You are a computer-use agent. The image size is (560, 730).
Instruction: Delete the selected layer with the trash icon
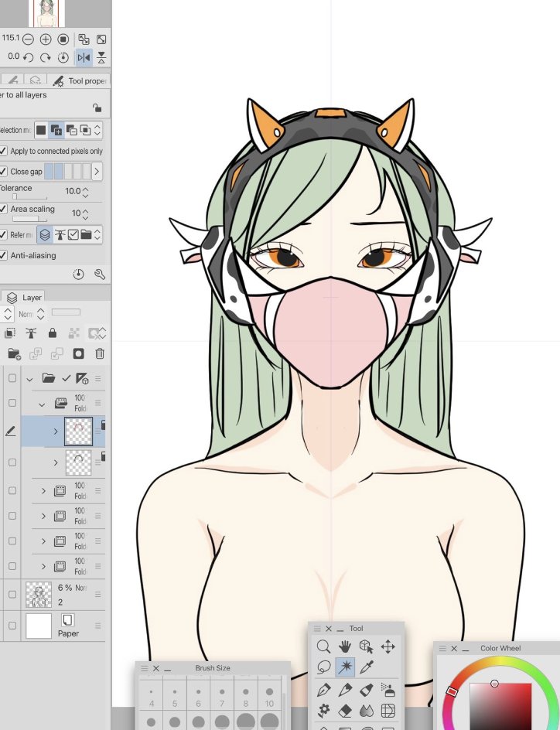tap(100, 354)
